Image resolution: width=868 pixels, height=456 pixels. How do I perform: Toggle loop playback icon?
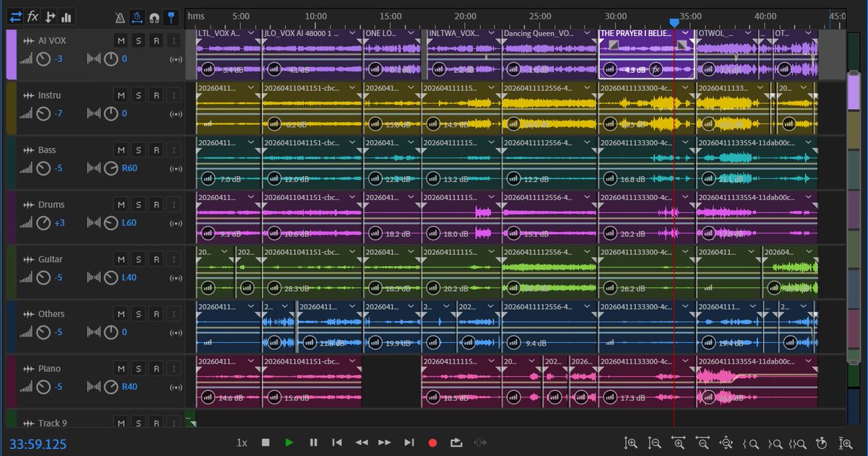pos(456,442)
